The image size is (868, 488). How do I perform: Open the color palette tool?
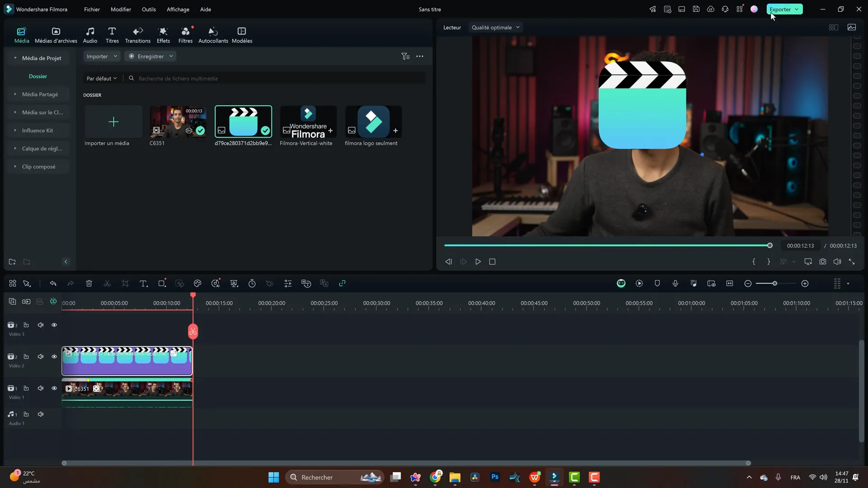click(x=198, y=283)
